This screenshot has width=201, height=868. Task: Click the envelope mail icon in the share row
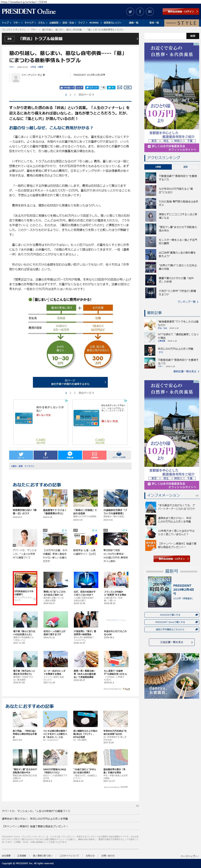pyautogui.click(x=119, y=87)
